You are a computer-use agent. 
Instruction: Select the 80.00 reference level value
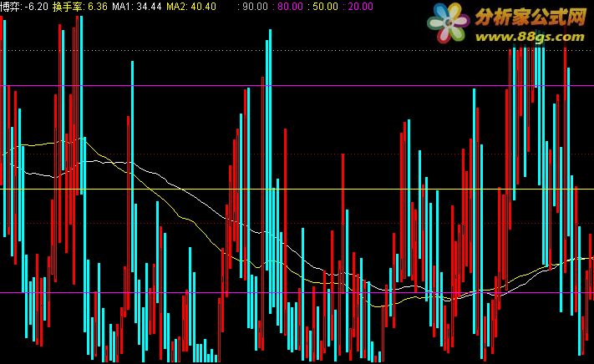click(x=290, y=7)
